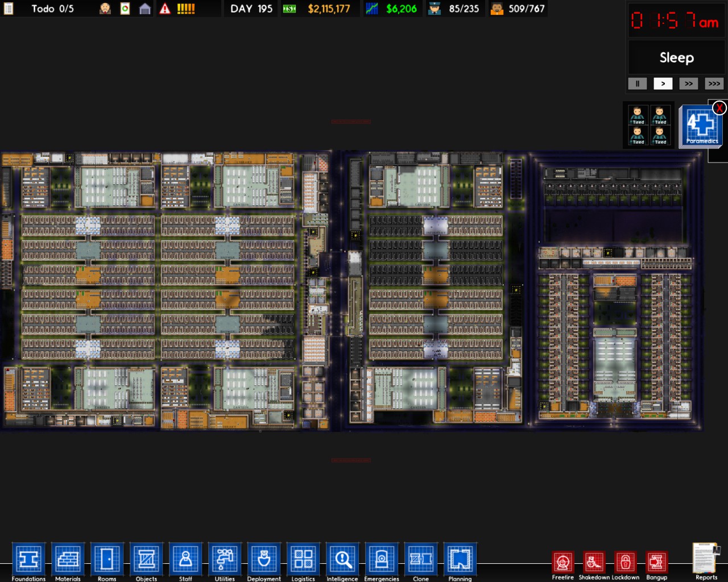Click the 509/767 prisoner count
Image resolution: width=728 pixels, height=582 pixels.
pos(527,9)
